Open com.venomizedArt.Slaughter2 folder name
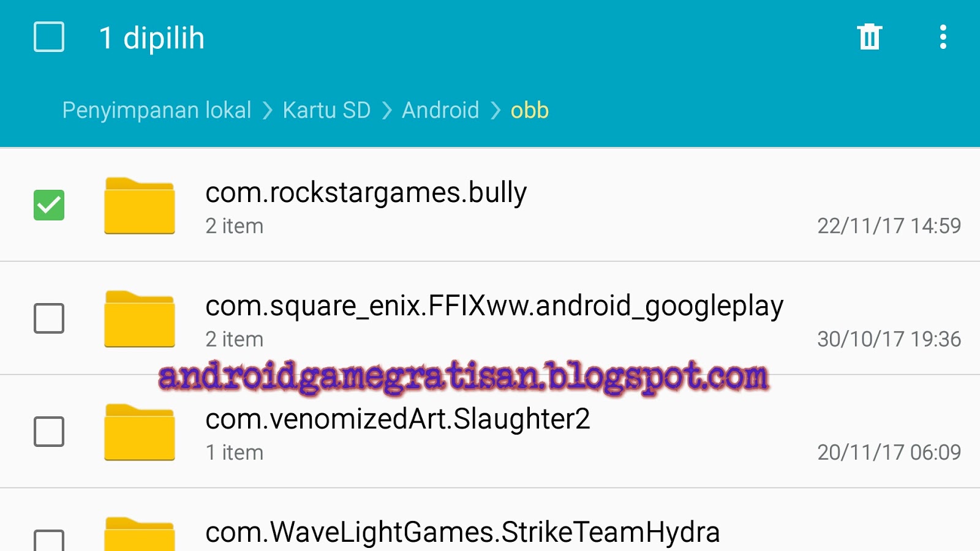 [x=398, y=419]
